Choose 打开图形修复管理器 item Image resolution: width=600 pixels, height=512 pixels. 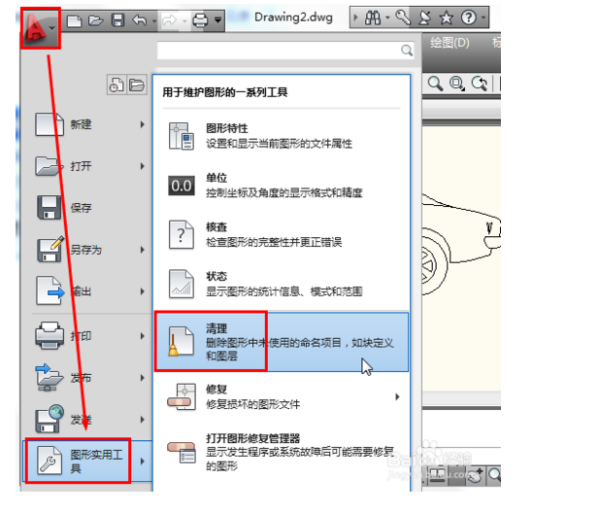pyautogui.click(x=282, y=452)
